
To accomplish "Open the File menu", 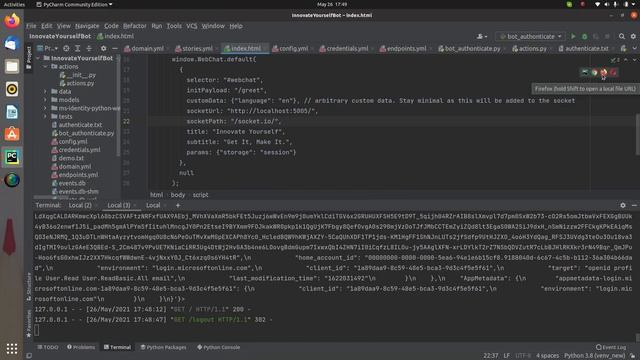I will pos(31,26).
